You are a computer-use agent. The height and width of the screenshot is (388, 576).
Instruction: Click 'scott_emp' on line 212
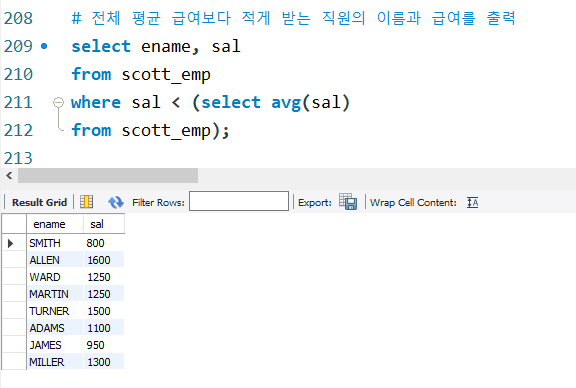click(x=166, y=131)
